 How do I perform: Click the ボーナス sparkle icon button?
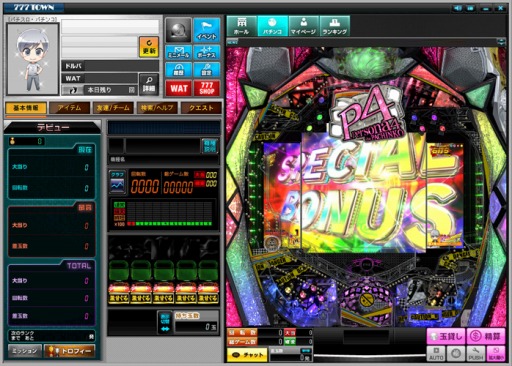pyautogui.click(x=206, y=52)
